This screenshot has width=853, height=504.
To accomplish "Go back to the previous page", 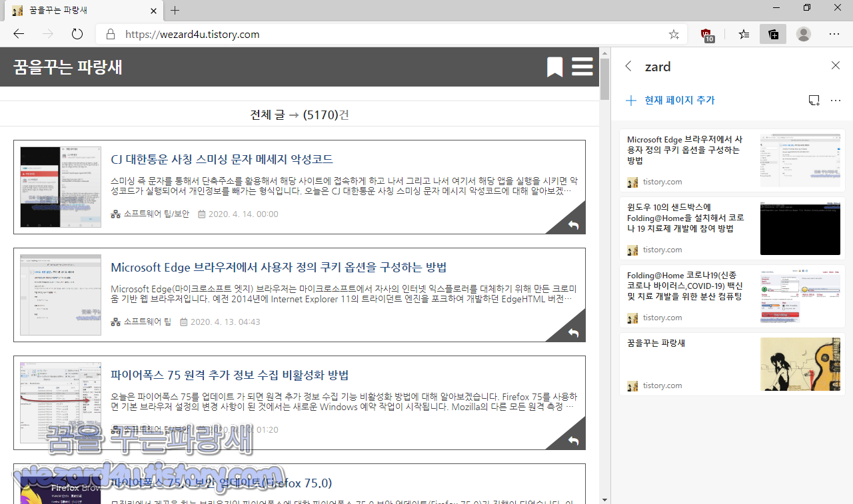I will (x=19, y=34).
